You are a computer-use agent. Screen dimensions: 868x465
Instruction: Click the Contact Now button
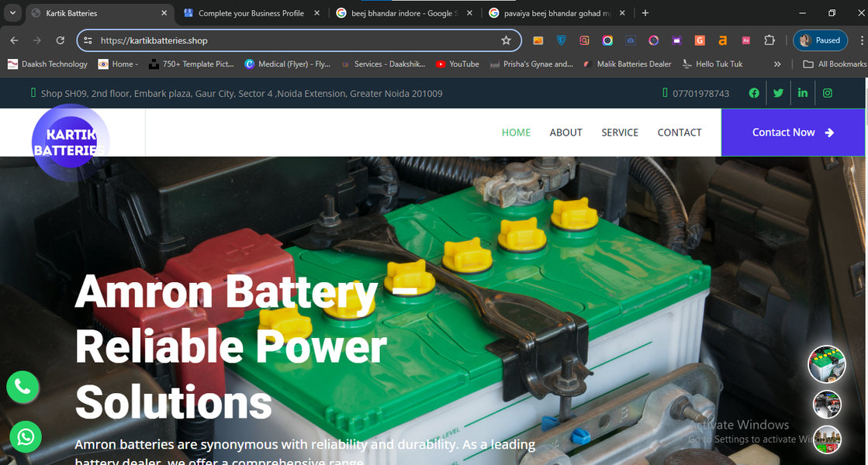pos(793,133)
